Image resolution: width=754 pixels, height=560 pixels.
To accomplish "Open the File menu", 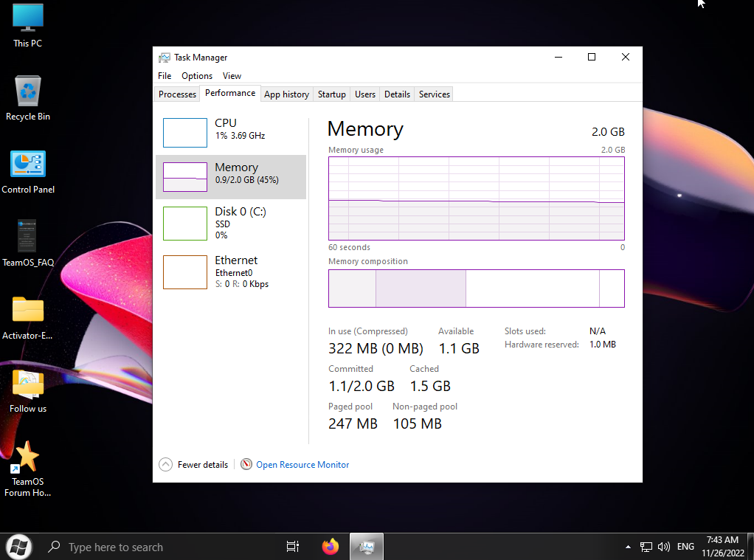I will click(x=165, y=76).
